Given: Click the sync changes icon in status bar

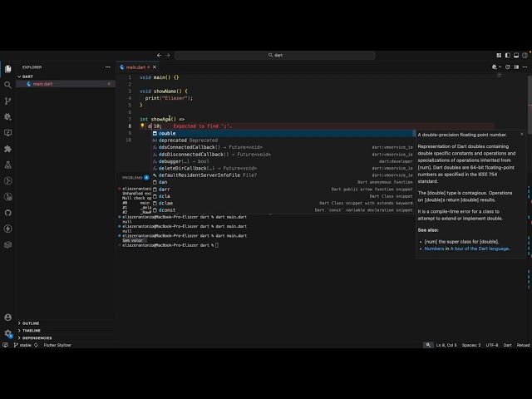Looking at the screenshot, I should coord(36,345).
